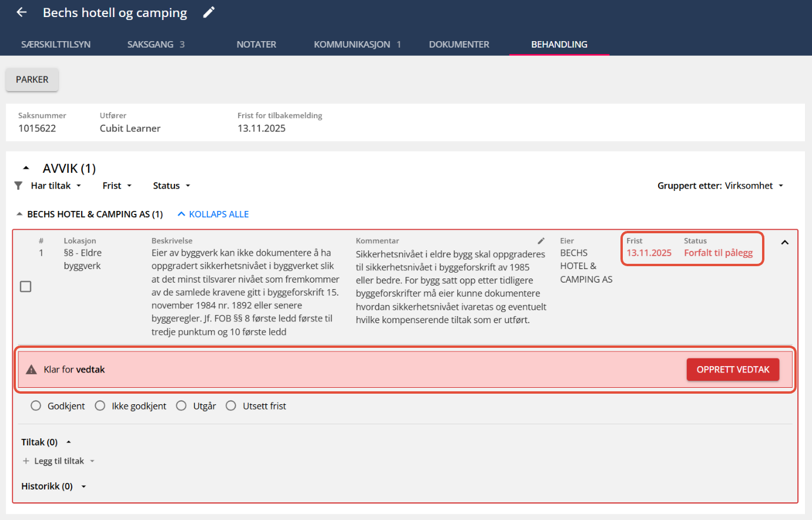Open the Gruppert etter: Virksomhet dropdown
The image size is (812, 520).
coord(720,186)
